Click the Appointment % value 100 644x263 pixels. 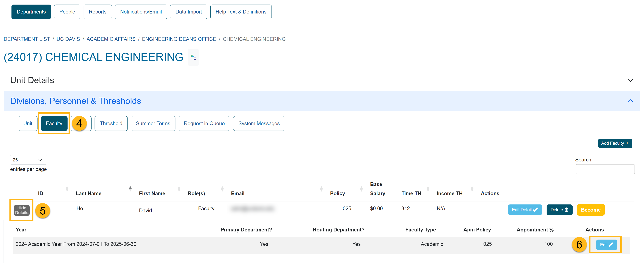tap(548, 244)
